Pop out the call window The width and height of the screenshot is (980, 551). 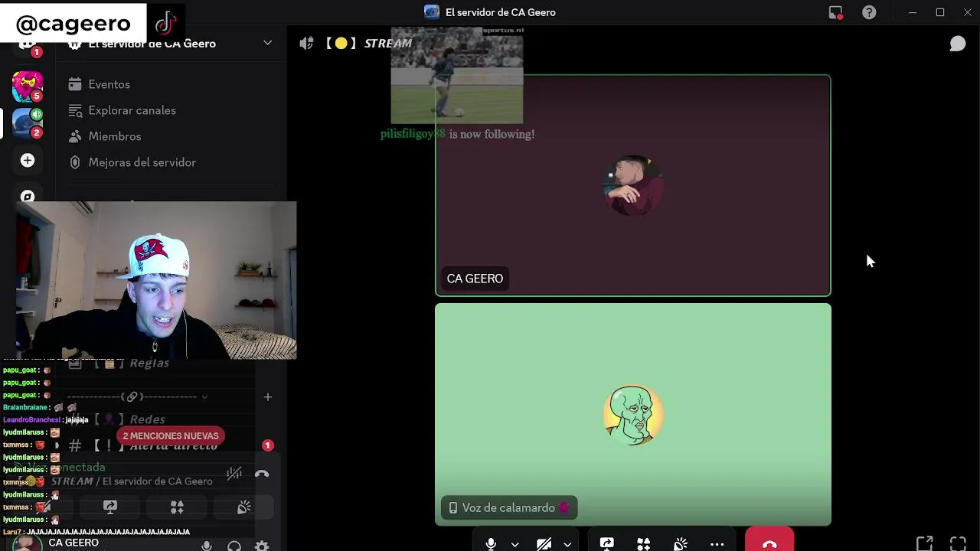pos(924,543)
